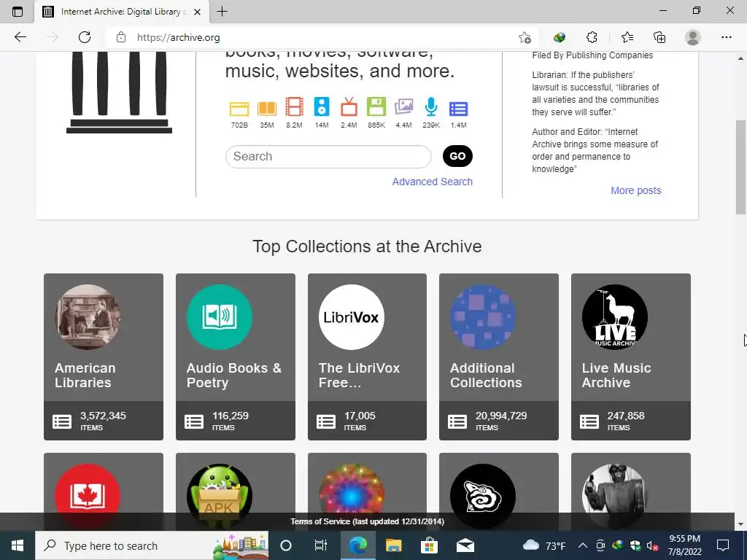Click the American Libraries photo thumbnail
The image size is (747, 560).
point(88,317)
